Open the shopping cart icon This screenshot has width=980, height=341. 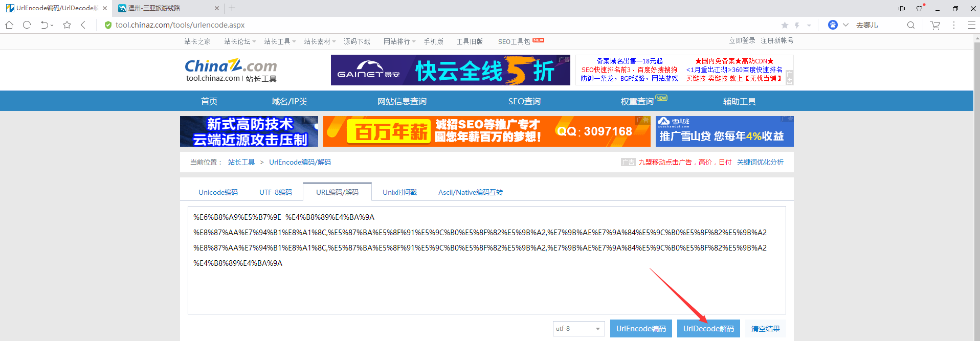[x=936, y=25]
